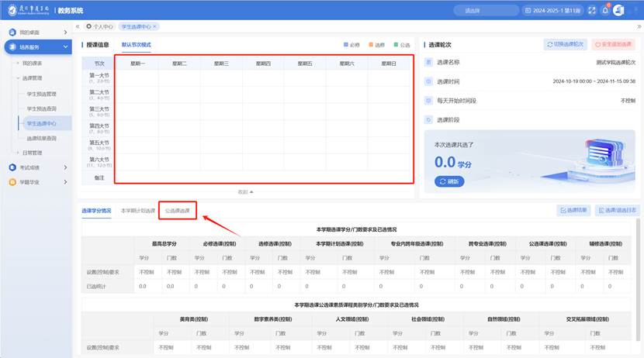
Task: Click the 我的桌面 sidebar icon
Action: 12,32
